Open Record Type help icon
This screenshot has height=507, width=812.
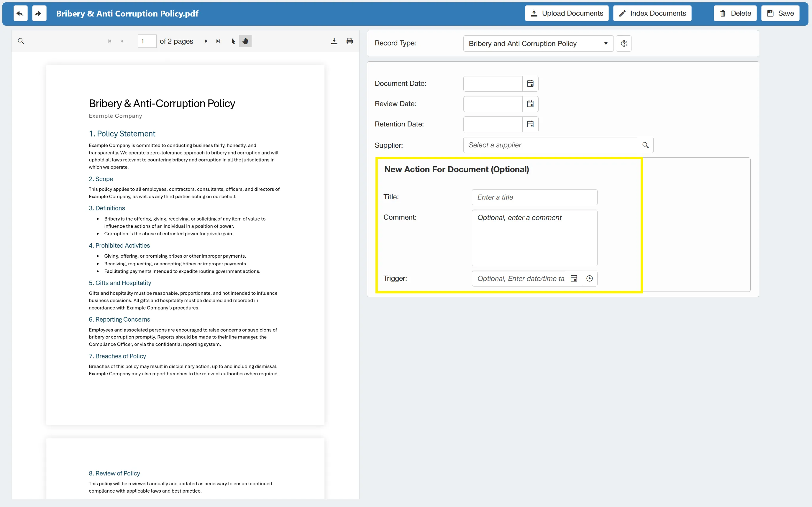coord(624,44)
